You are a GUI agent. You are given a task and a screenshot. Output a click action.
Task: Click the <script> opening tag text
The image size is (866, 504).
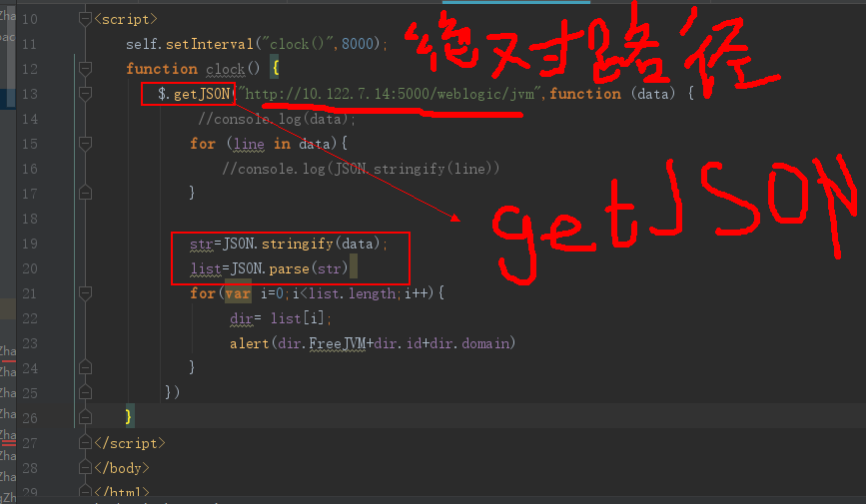point(126,19)
